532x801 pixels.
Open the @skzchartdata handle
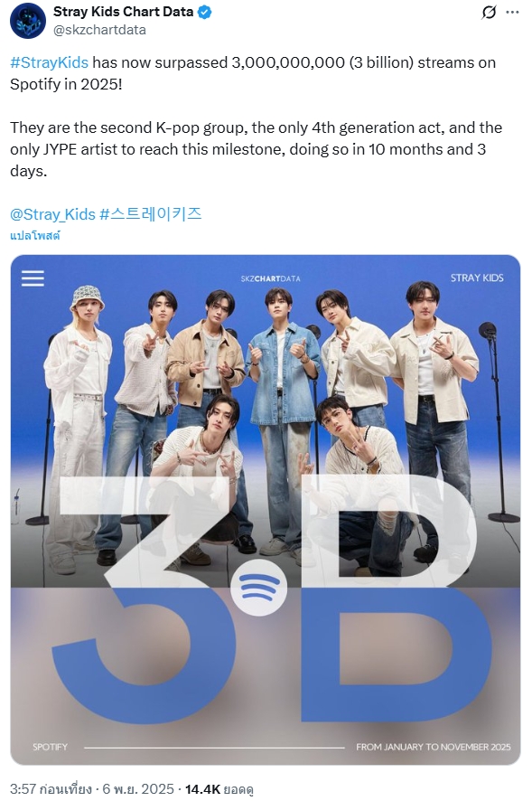pyautogui.click(x=99, y=30)
